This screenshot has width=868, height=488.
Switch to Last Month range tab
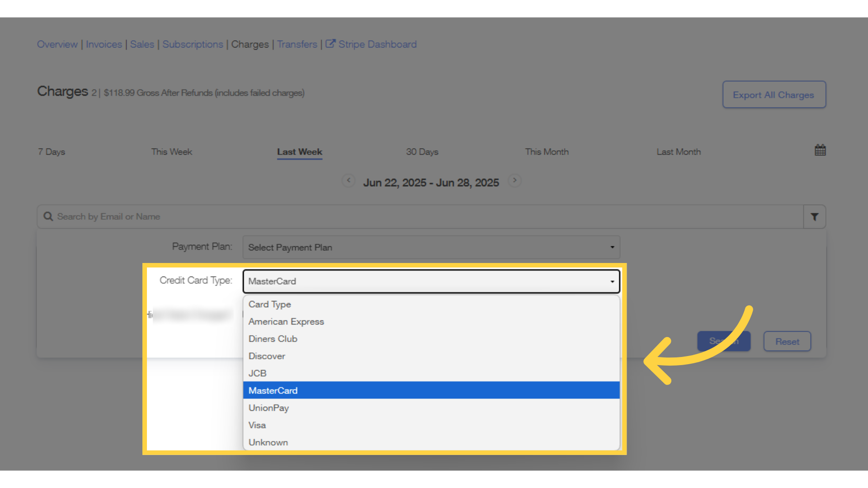(679, 152)
